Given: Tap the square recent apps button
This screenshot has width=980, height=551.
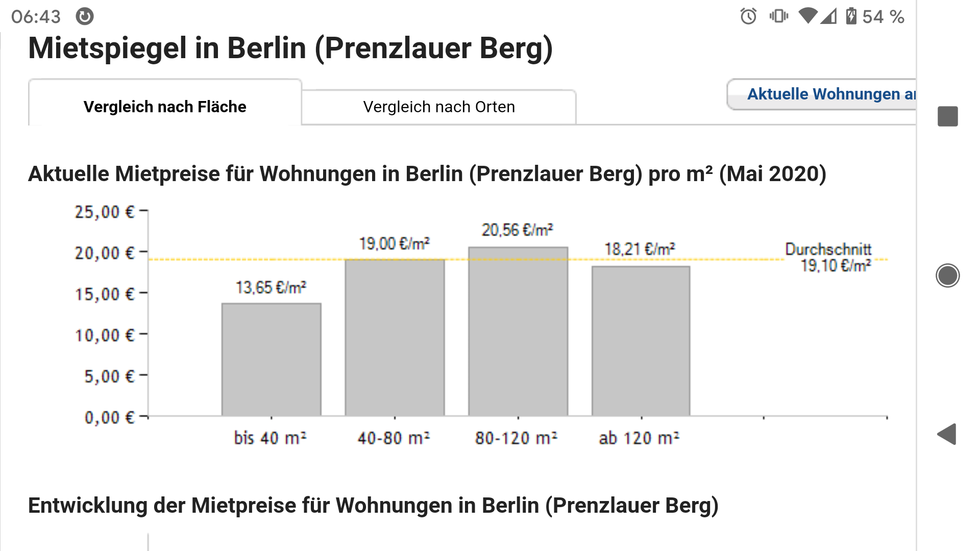Looking at the screenshot, I should [x=948, y=116].
